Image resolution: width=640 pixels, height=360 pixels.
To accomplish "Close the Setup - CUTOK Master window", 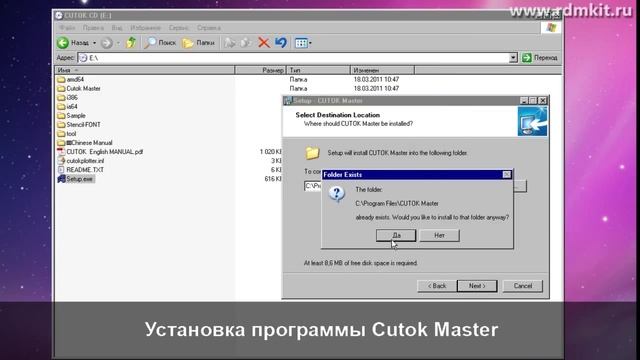I will pos(542,100).
